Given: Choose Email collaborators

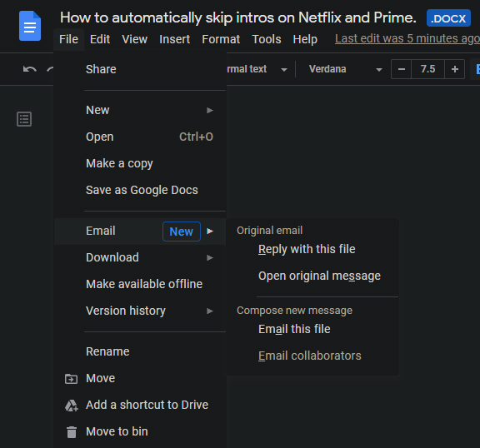Looking at the screenshot, I should [312, 356].
